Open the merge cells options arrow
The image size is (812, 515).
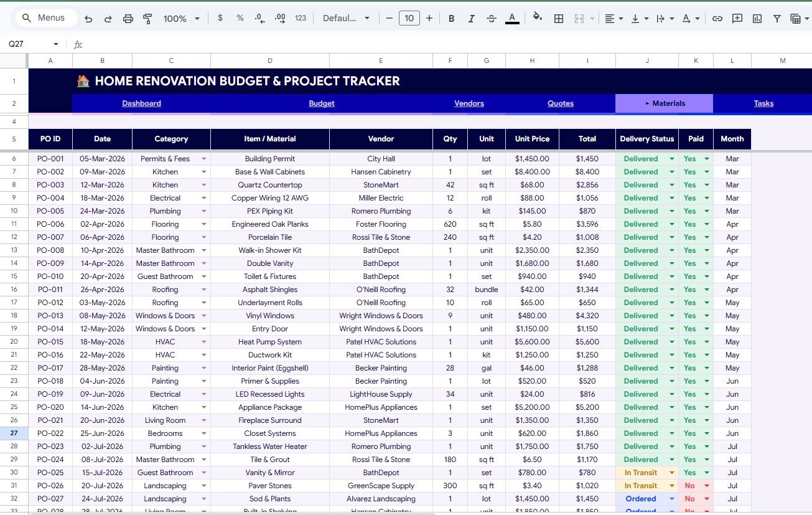[592, 19]
